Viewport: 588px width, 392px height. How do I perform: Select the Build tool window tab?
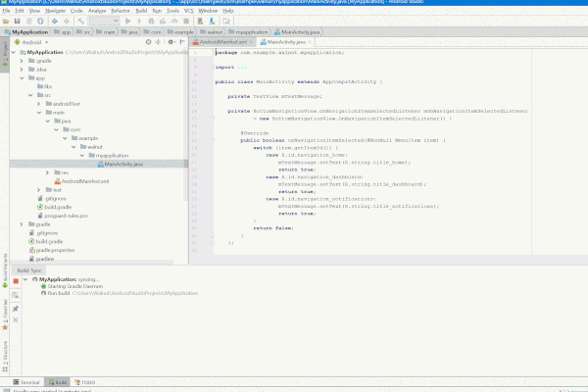[58, 382]
